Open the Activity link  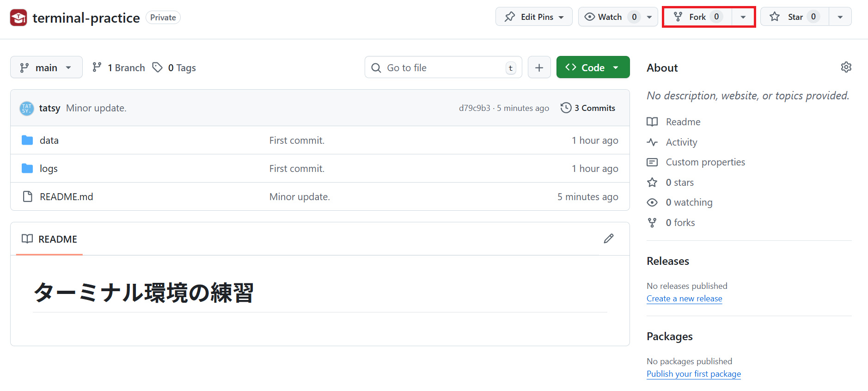tap(681, 142)
